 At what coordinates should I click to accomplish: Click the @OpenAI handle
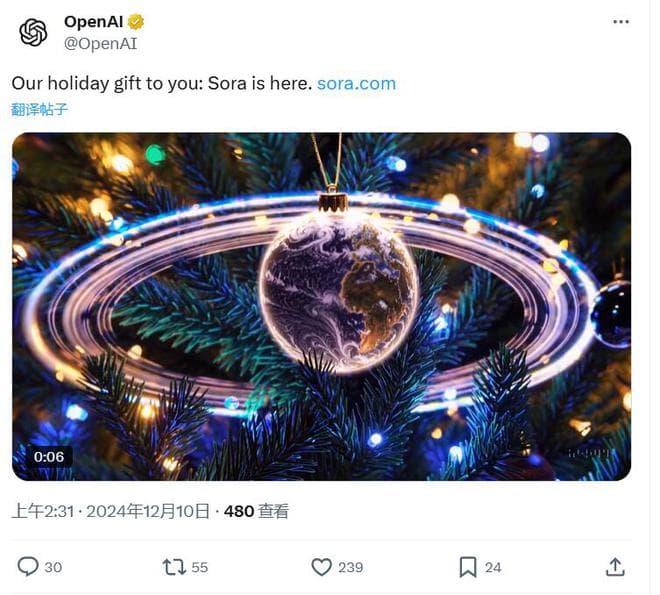[x=100, y=43]
